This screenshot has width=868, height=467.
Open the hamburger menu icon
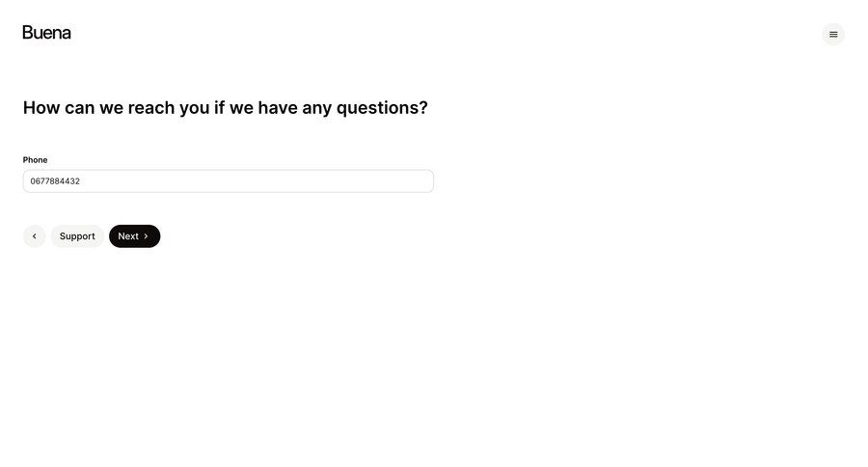pos(833,35)
